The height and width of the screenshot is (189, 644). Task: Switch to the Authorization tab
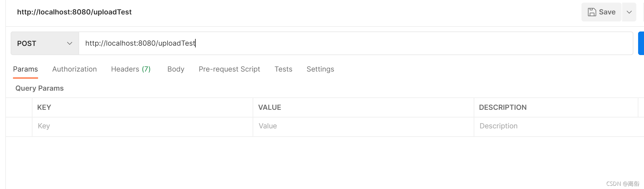coord(74,69)
